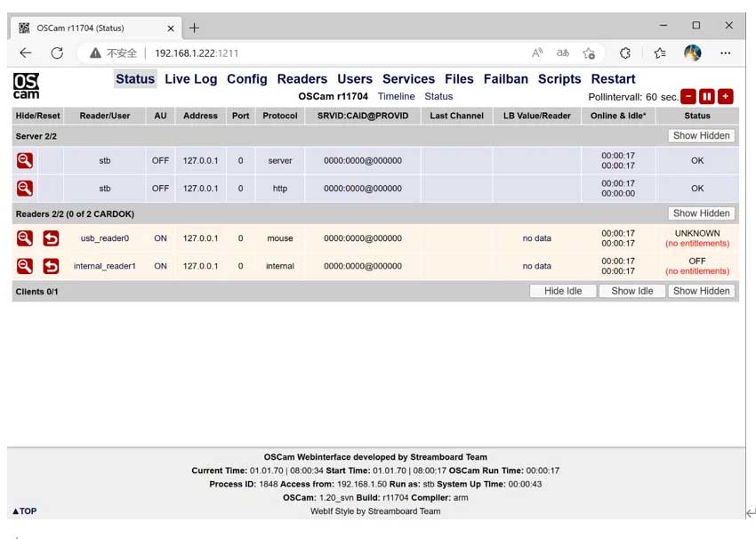Image resolution: width=756 pixels, height=539 pixels.
Task: Add this page to favorites
Action: point(589,53)
